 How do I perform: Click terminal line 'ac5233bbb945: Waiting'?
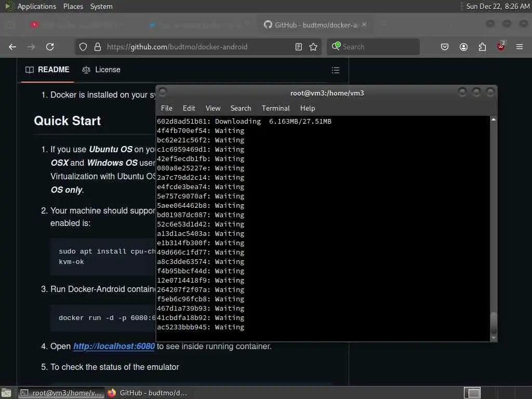[200, 327]
